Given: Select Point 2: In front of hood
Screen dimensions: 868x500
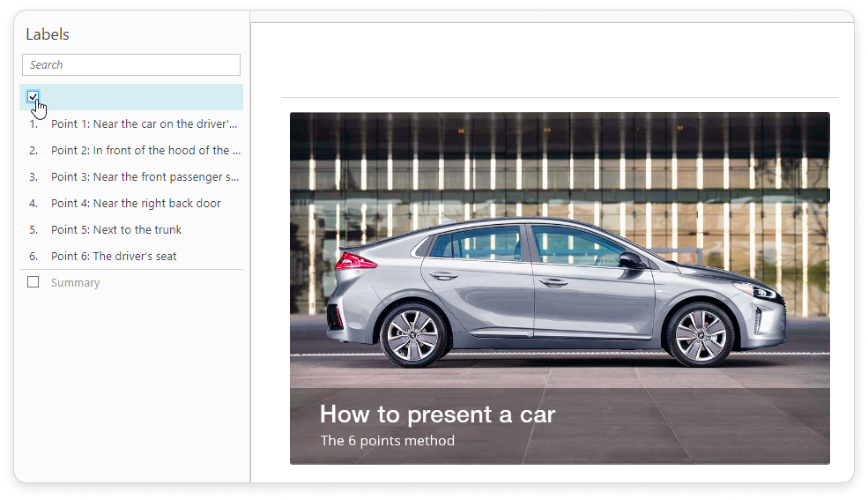Looking at the screenshot, I should click(x=145, y=151).
